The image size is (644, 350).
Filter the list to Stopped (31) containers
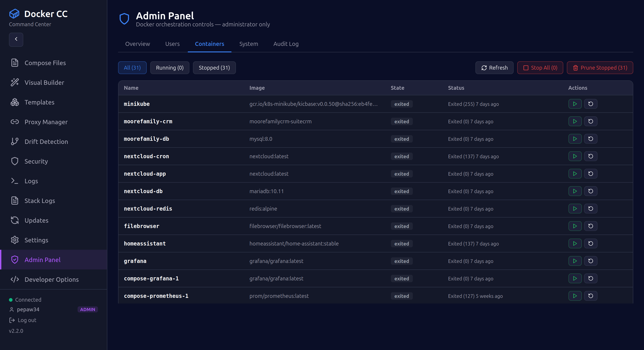click(x=214, y=68)
